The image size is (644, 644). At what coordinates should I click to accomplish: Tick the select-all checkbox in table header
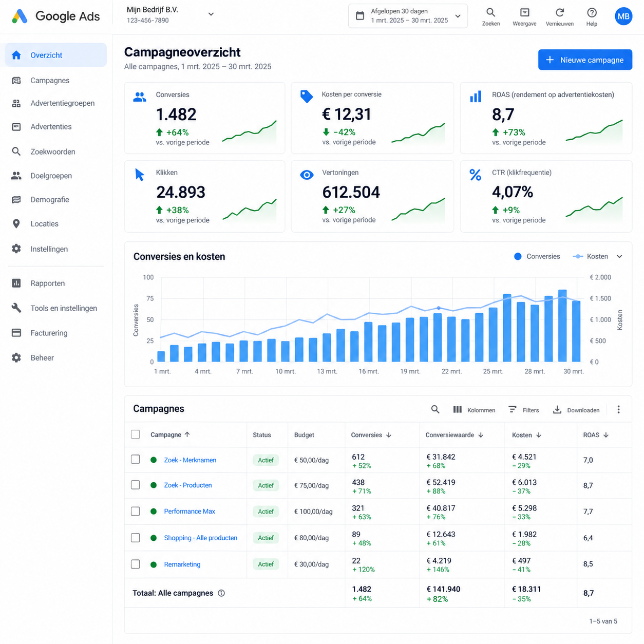[136, 434]
